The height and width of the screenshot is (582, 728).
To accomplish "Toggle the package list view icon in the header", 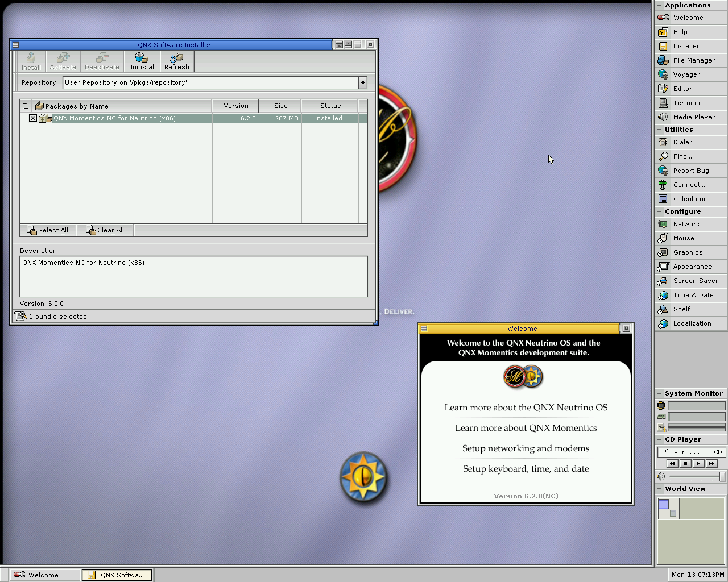I will [x=26, y=106].
